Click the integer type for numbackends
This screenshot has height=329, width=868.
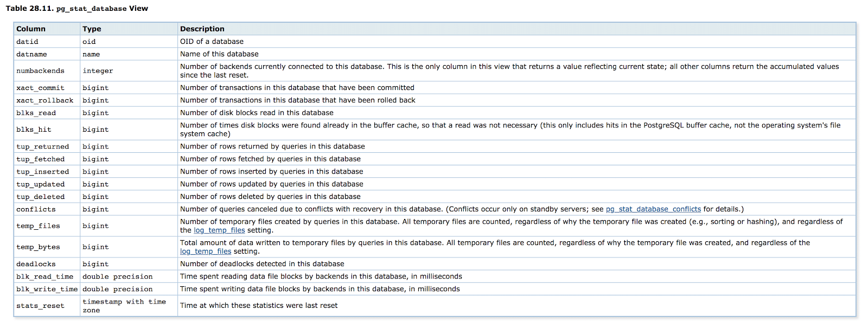tap(98, 71)
